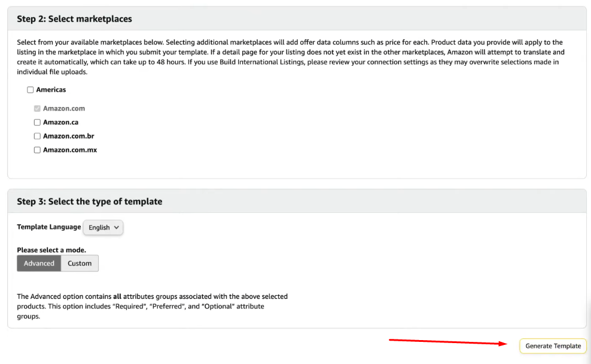Image resolution: width=591 pixels, height=364 pixels.
Task: Click the 'Please select a mode.' text
Action: coord(51,250)
